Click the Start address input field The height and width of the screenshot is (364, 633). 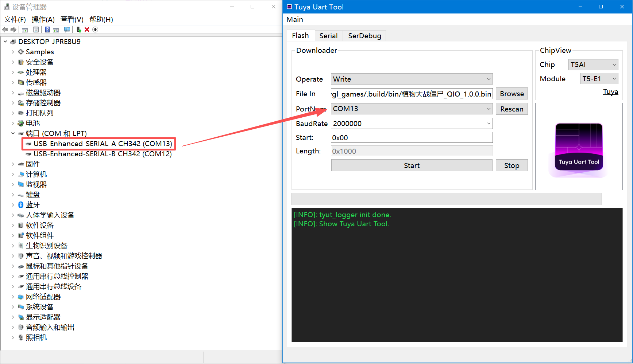[x=412, y=138]
